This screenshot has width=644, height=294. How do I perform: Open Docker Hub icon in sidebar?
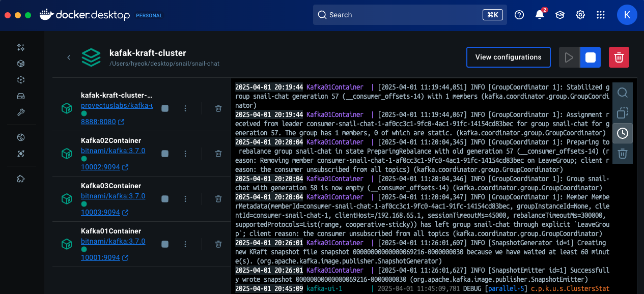[21, 137]
